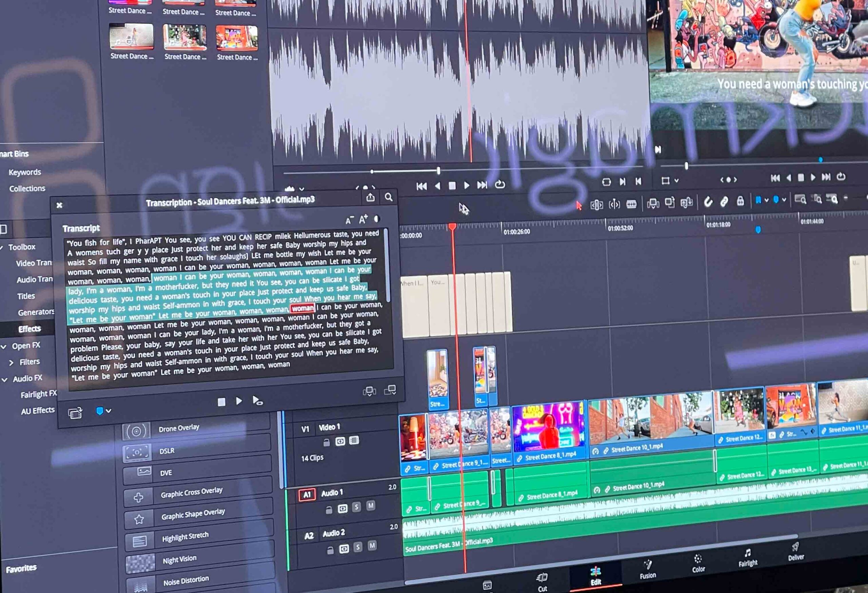Screen dimensions: 868x593
Task: Switch to the Cut page
Action: point(542,582)
